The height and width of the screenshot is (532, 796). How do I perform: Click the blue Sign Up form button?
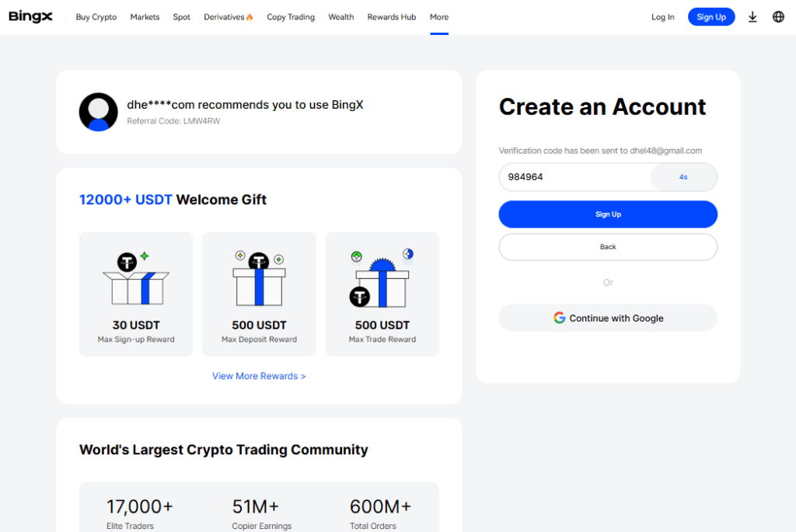point(608,214)
